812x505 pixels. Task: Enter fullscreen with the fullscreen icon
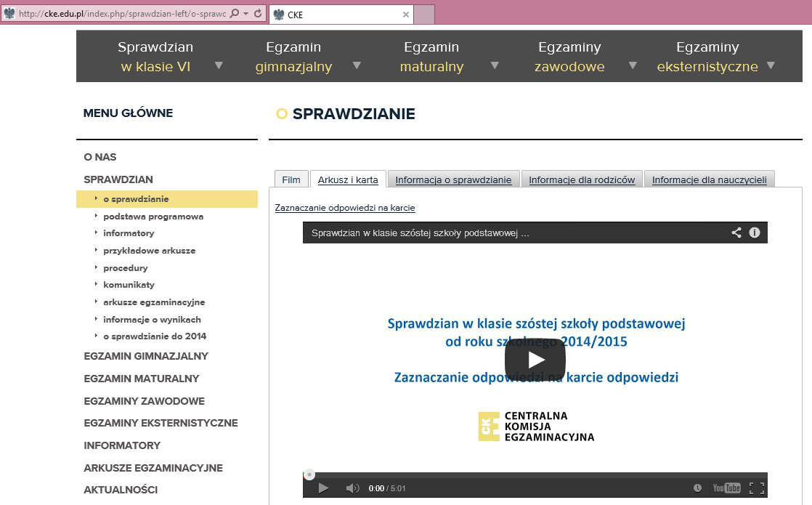click(757, 488)
